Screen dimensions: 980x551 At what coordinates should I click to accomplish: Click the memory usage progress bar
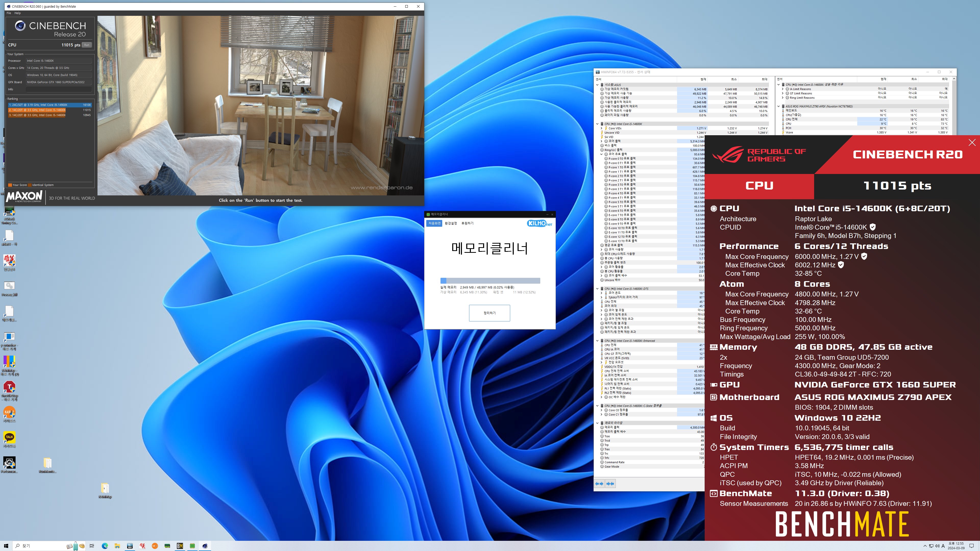click(x=490, y=281)
